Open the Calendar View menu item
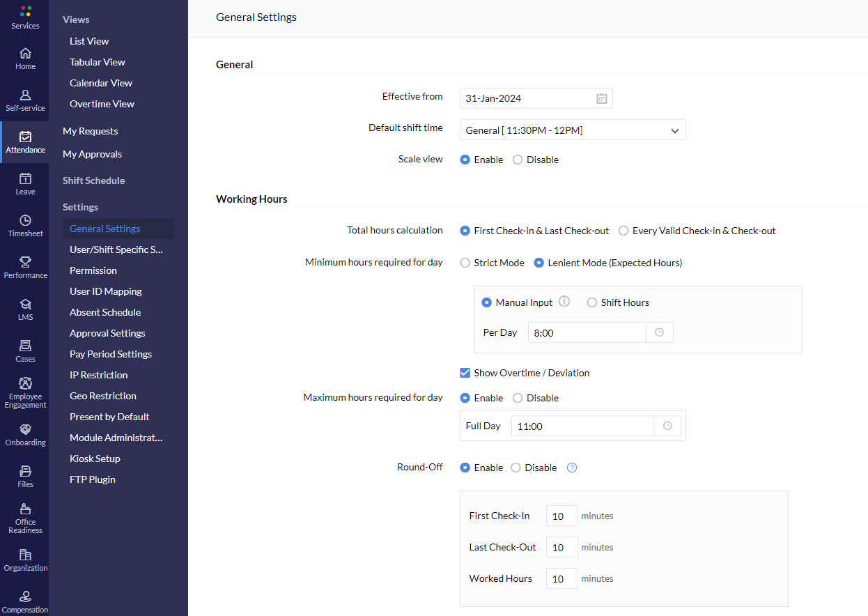Screen dimensions: 868x616 [101, 83]
